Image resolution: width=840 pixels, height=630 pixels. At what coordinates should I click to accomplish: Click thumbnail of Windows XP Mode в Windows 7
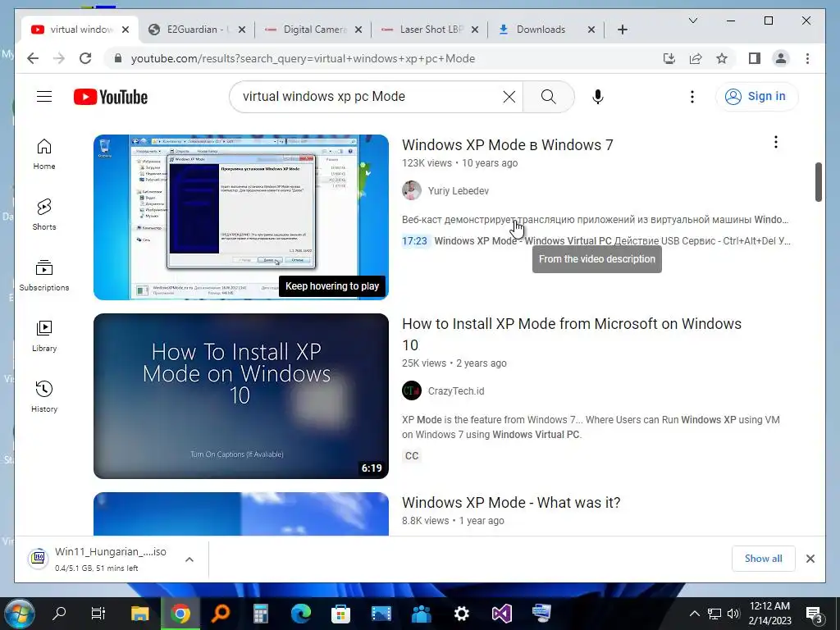241,217
